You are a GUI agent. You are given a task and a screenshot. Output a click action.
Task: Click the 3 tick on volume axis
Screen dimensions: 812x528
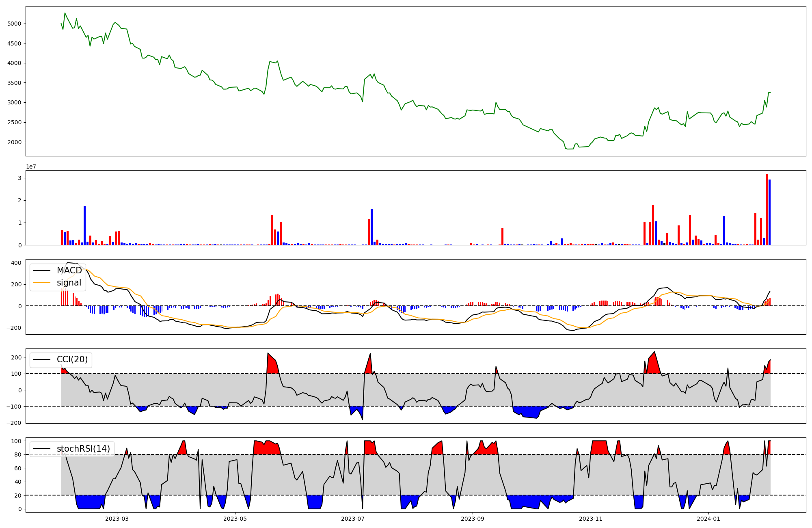19,178
